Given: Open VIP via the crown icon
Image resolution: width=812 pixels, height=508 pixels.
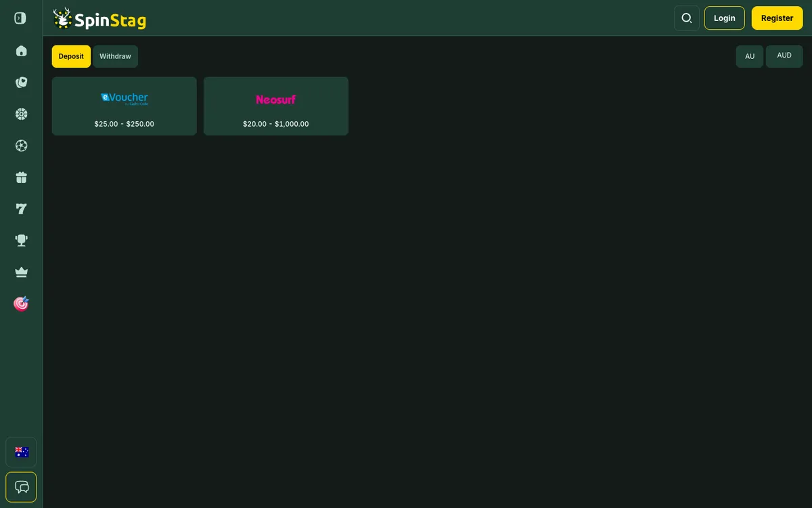Looking at the screenshot, I should [21, 272].
